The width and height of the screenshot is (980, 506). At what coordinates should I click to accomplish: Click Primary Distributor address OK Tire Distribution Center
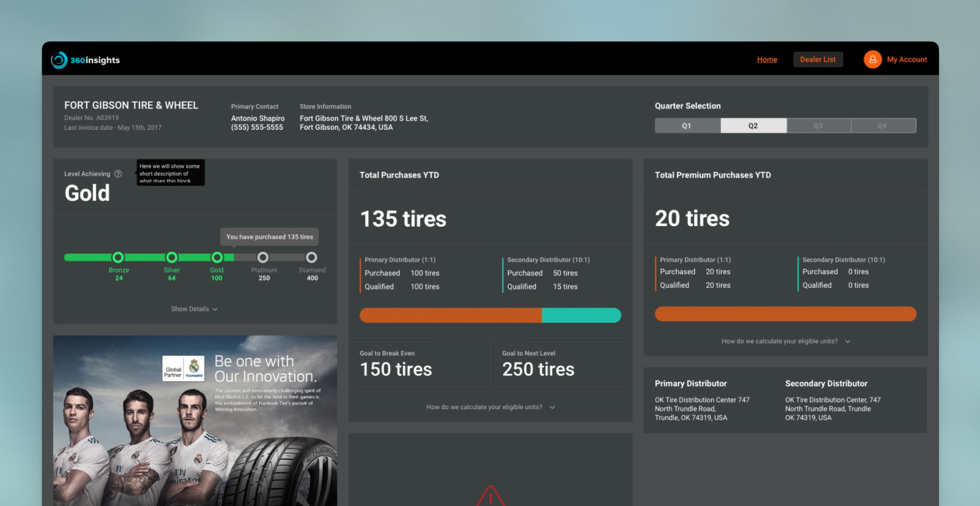(x=702, y=409)
